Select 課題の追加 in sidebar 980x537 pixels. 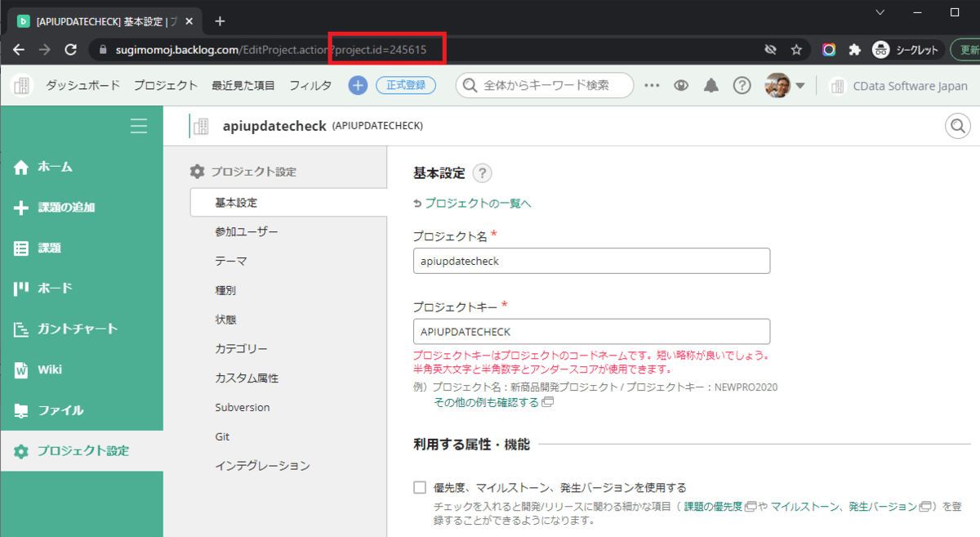(82, 208)
